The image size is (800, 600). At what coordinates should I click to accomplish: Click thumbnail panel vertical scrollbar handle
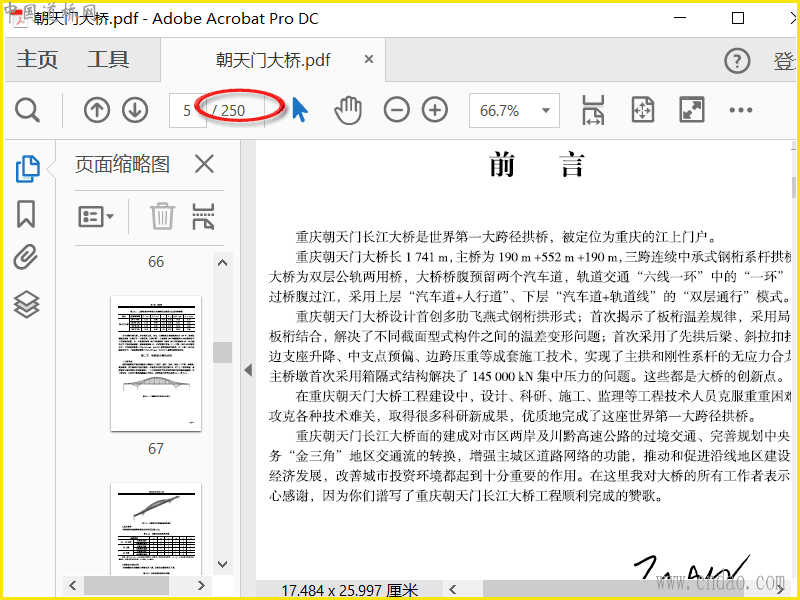pyautogui.click(x=222, y=353)
